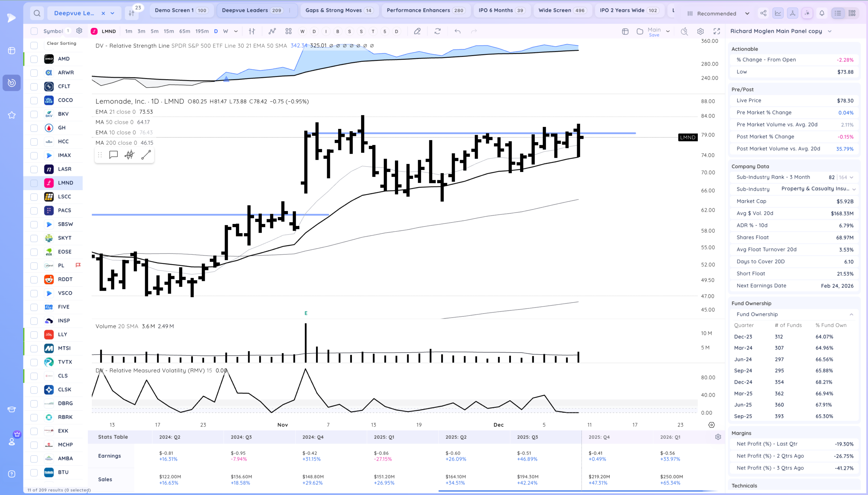Click the alerts bell icon
The image size is (868, 495).
click(822, 13)
